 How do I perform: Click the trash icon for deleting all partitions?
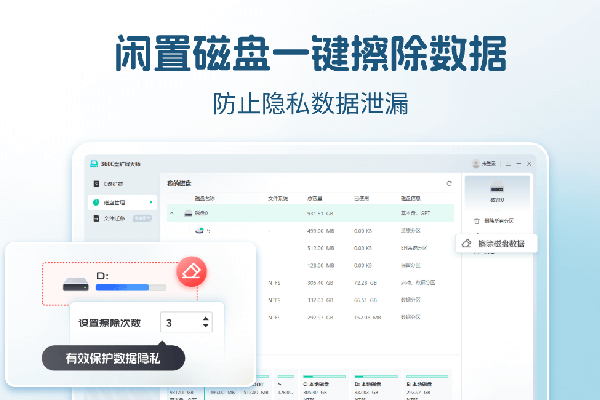(477, 221)
